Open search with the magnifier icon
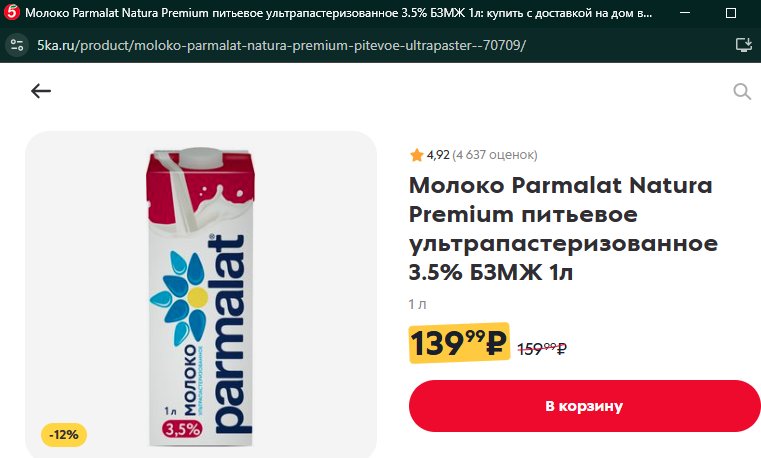The width and height of the screenshot is (761, 458). point(742,91)
